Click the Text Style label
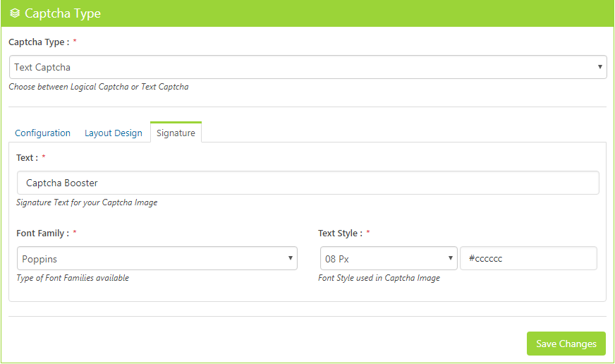 click(x=340, y=233)
